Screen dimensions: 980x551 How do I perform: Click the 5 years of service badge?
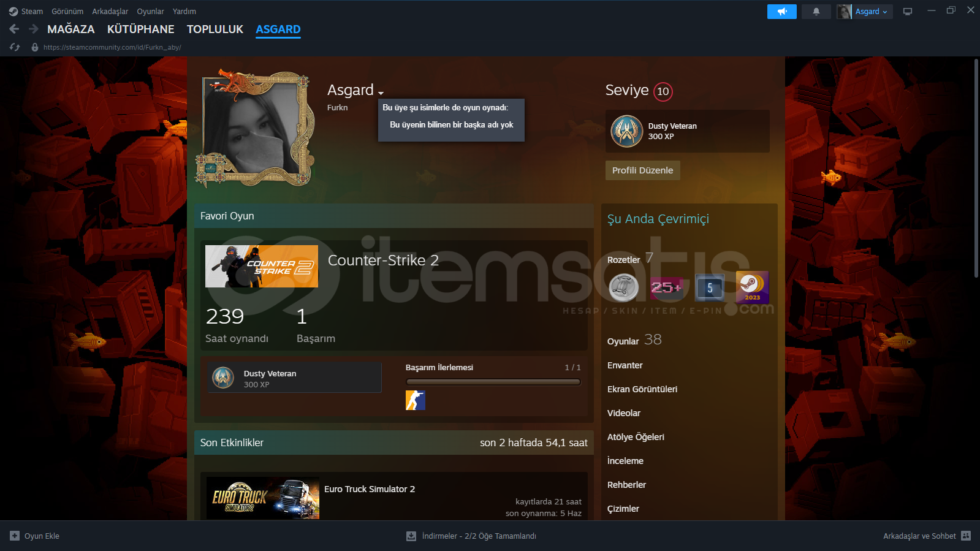(x=710, y=287)
